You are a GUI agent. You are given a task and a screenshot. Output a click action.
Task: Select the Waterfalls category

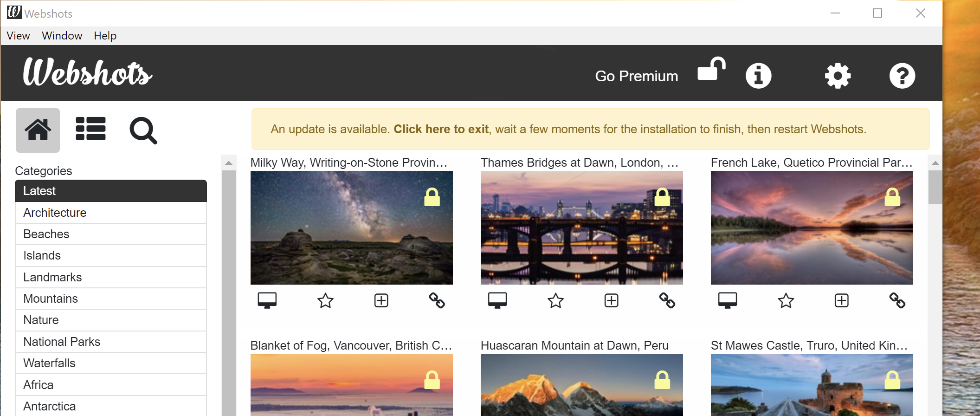coord(49,363)
